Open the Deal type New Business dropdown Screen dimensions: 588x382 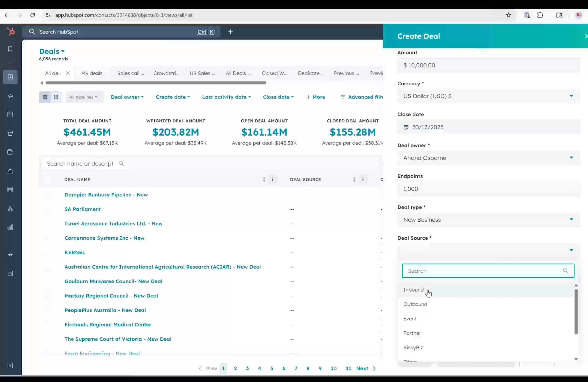[x=488, y=219]
